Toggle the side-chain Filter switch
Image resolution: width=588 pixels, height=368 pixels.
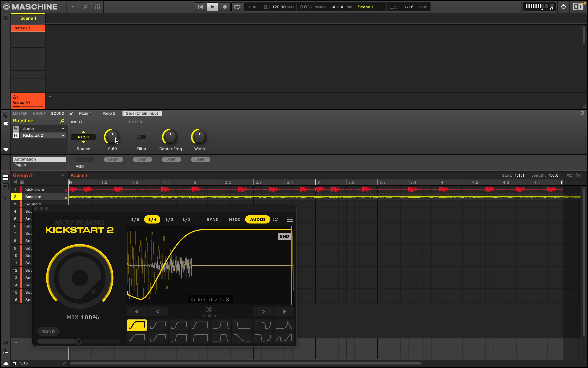tap(141, 137)
